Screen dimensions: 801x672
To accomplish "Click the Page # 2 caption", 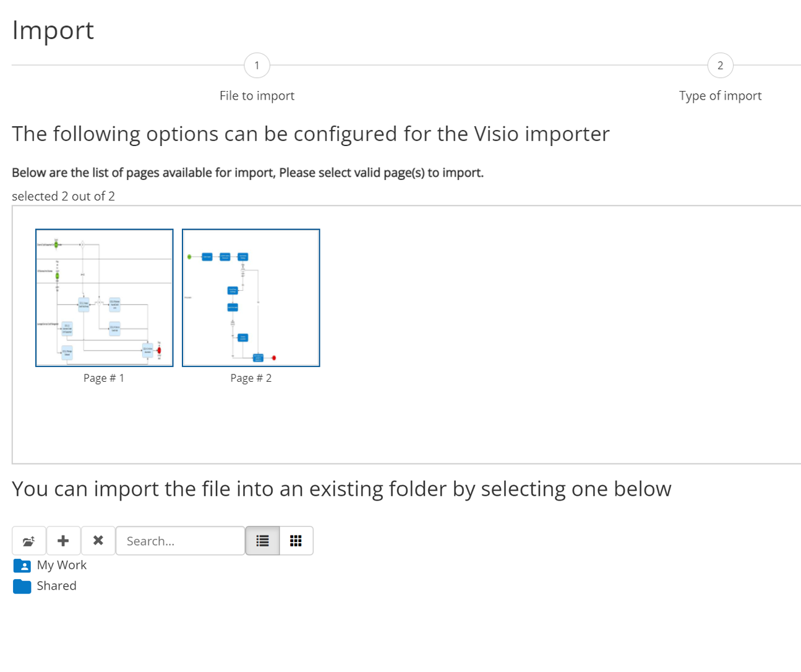I will coord(251,378).
